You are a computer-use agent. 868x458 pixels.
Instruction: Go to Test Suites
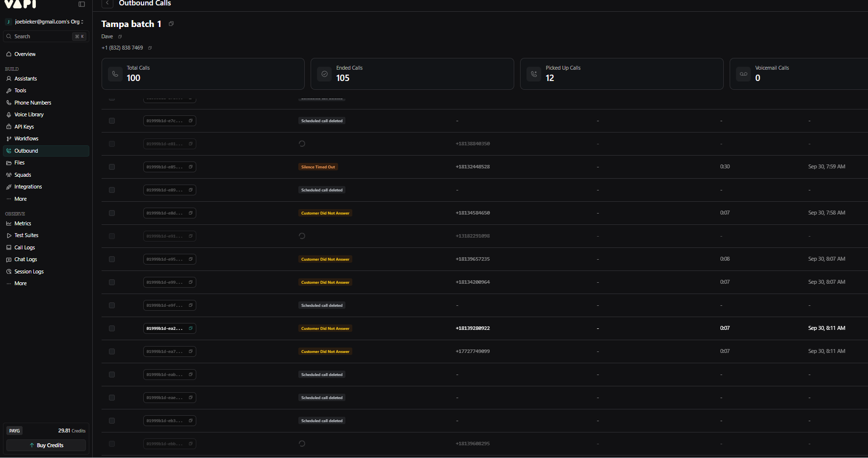tap(46, 235)
